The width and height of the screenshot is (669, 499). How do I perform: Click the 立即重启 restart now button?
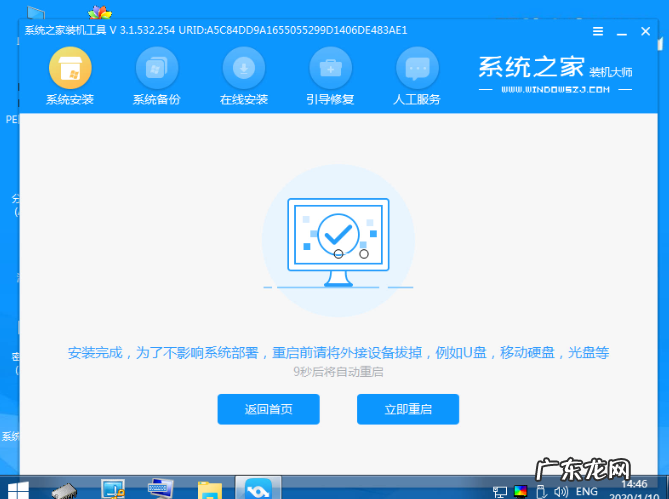tap(408, 409)
